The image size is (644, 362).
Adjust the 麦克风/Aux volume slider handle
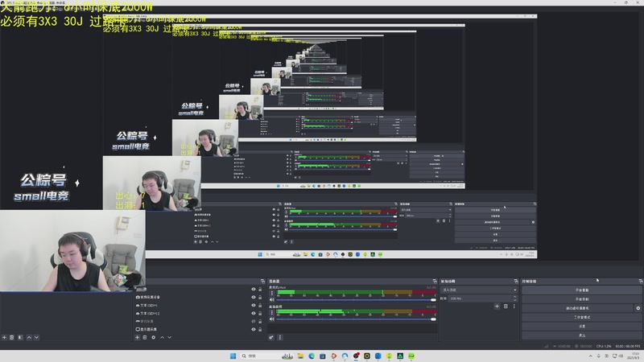pyautogui.click(x=433, y=300)
